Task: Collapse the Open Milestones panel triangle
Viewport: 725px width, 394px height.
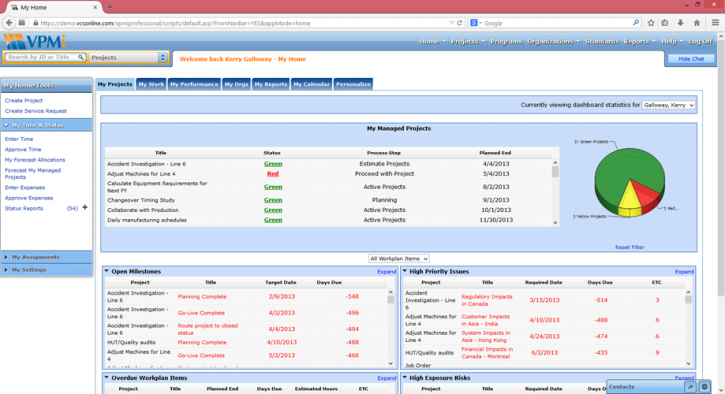Action: pyautogui.click(x=106, y=271)
